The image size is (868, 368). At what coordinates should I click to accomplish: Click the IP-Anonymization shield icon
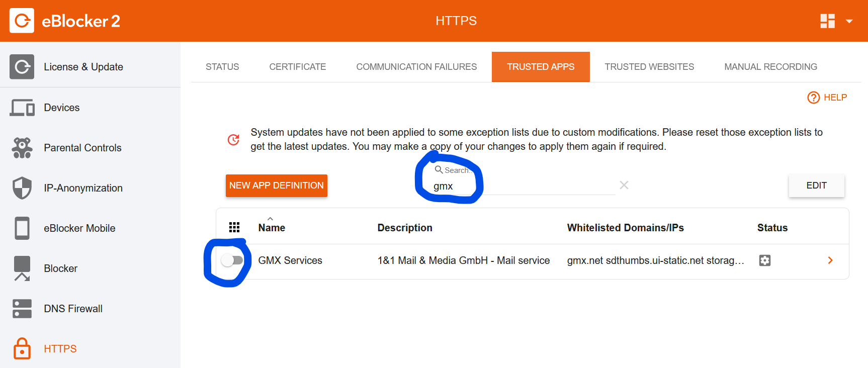click(22, 188)
